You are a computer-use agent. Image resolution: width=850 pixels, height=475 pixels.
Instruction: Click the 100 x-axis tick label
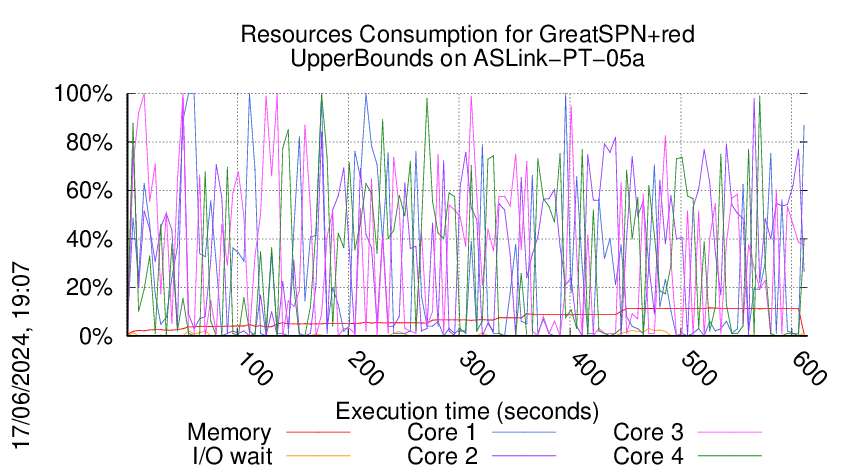pos(255,369)
